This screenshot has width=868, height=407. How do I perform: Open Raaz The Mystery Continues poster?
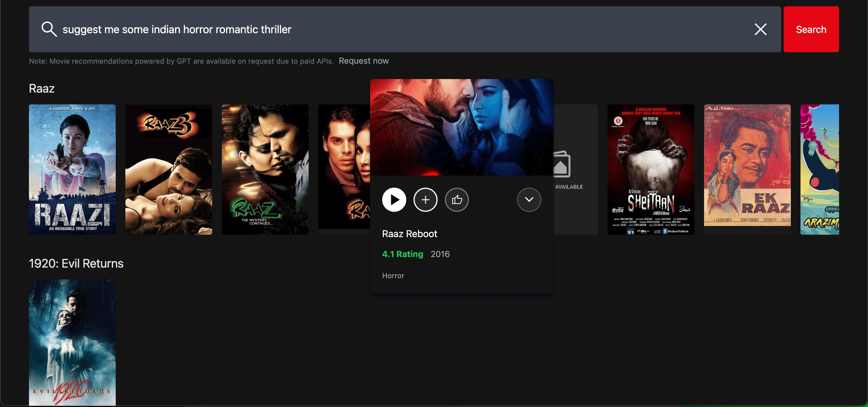[x=265, y=169]
